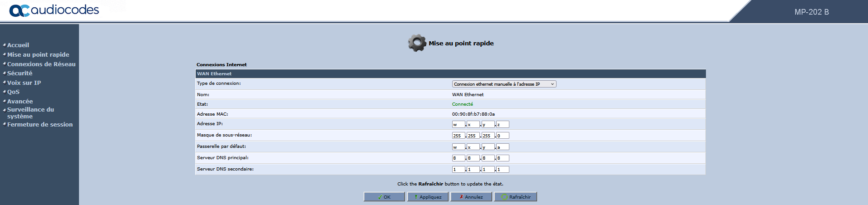Navigate to Sécurité section

pos(20,73)
